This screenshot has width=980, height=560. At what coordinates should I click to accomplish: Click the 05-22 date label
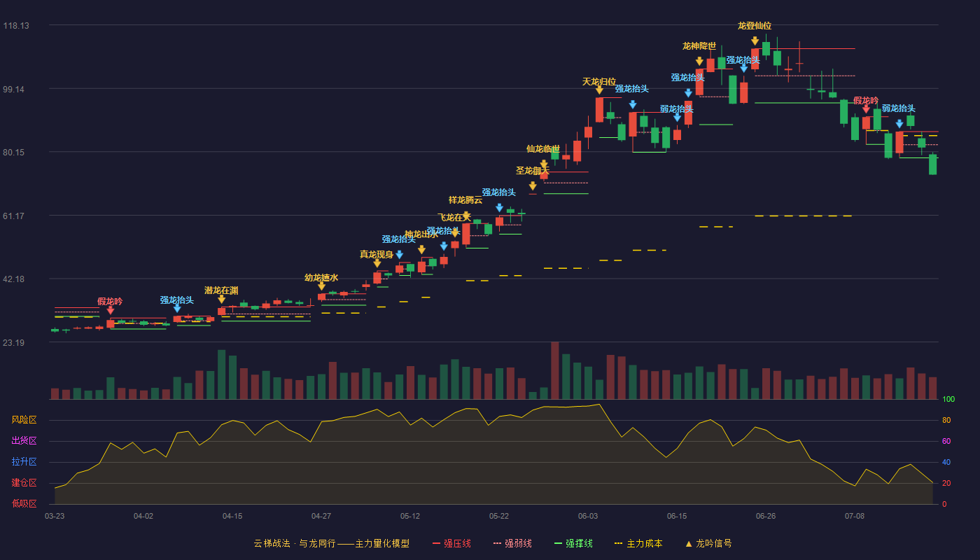pos(499,516)
